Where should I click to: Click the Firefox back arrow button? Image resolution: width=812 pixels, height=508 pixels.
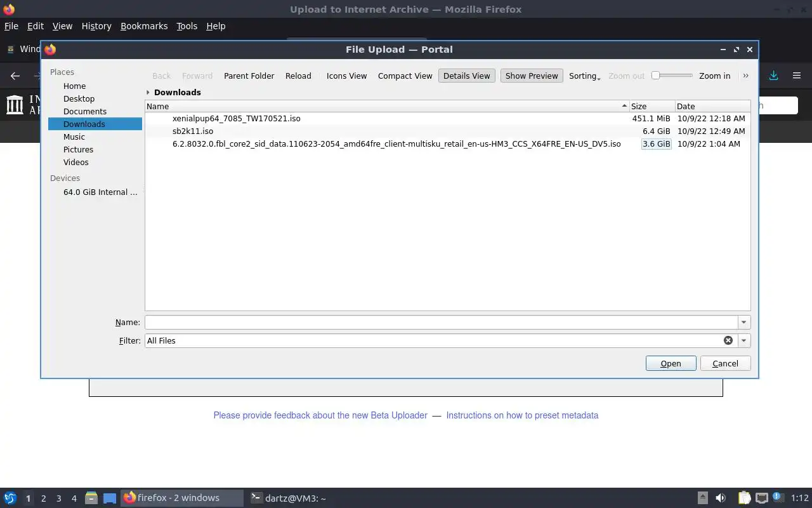coord(15,76)
